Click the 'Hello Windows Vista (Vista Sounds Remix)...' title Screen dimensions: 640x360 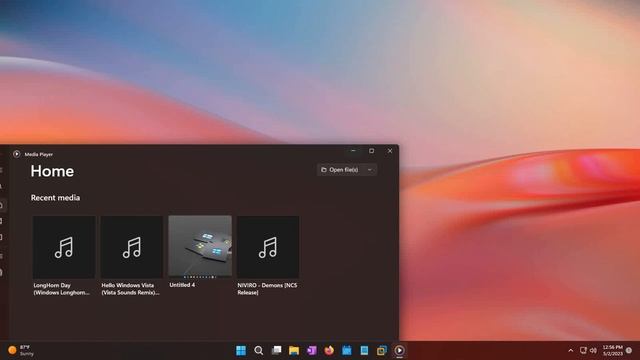130,289
